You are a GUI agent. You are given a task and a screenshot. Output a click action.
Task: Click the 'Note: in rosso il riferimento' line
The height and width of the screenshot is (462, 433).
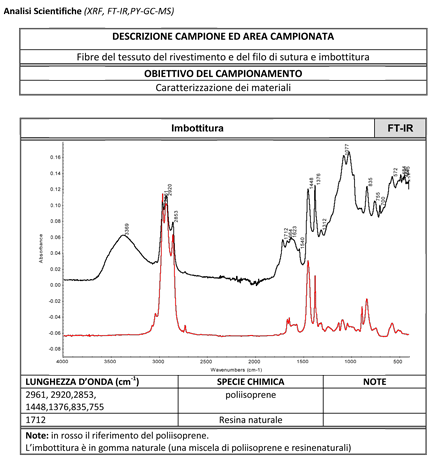pyautogui.click(x=117, y=436)
